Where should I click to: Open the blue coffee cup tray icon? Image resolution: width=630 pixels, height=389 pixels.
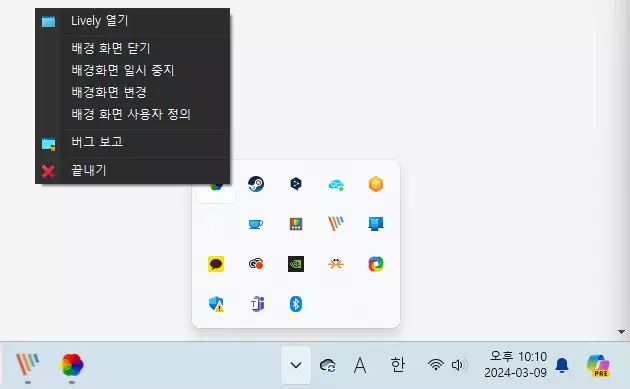tap(256, 224)
